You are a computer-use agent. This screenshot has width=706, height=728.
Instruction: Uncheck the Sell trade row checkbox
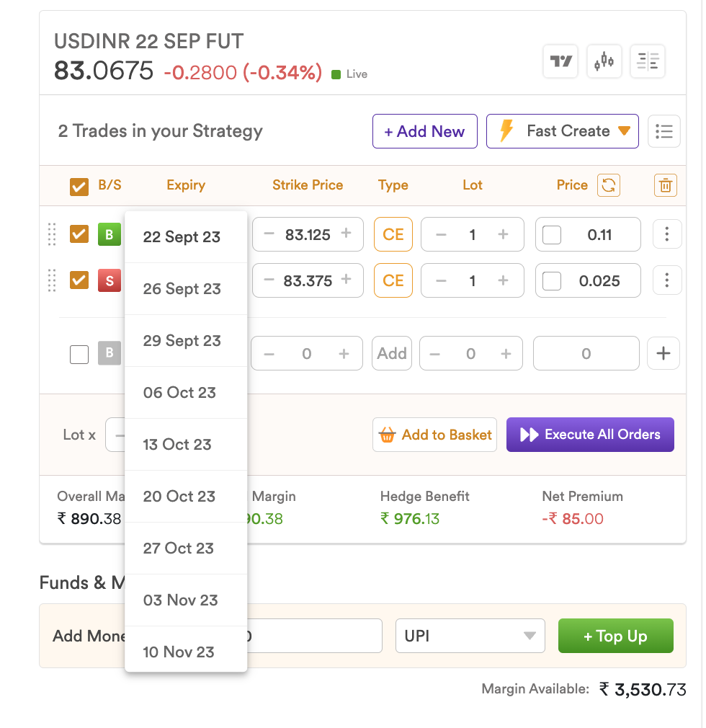[x=79, y=280]
